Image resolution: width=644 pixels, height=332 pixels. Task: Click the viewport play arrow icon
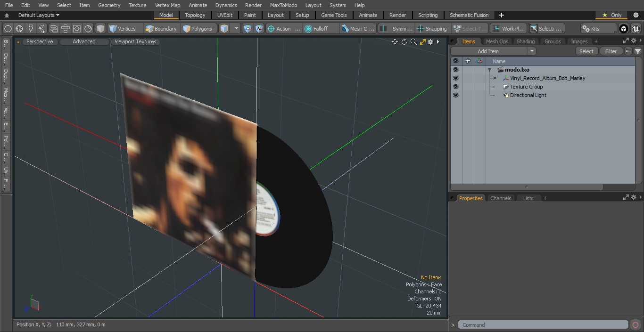438,42
